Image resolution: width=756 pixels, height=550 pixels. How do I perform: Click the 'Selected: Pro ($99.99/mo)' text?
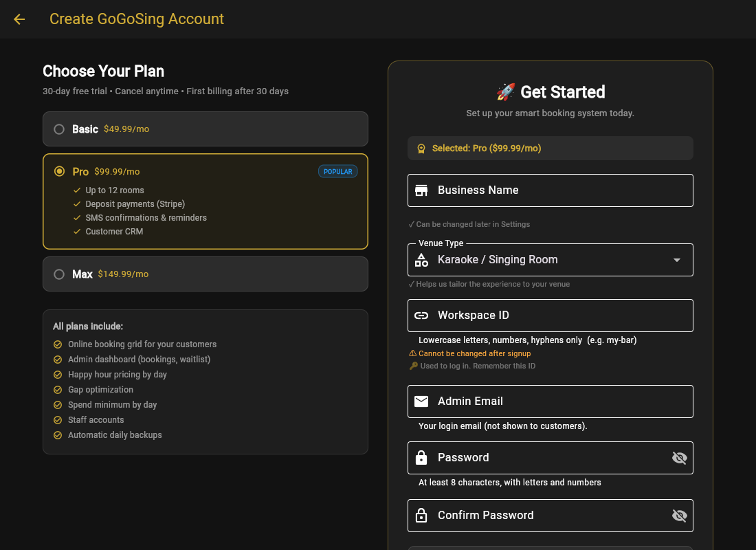click(487, 148)
